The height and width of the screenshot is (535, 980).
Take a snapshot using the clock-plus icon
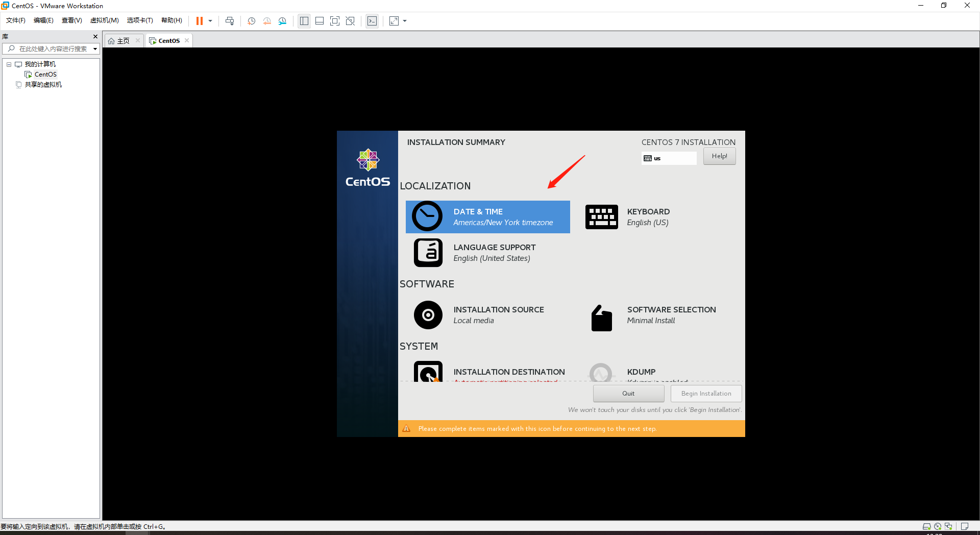(251, 21)
